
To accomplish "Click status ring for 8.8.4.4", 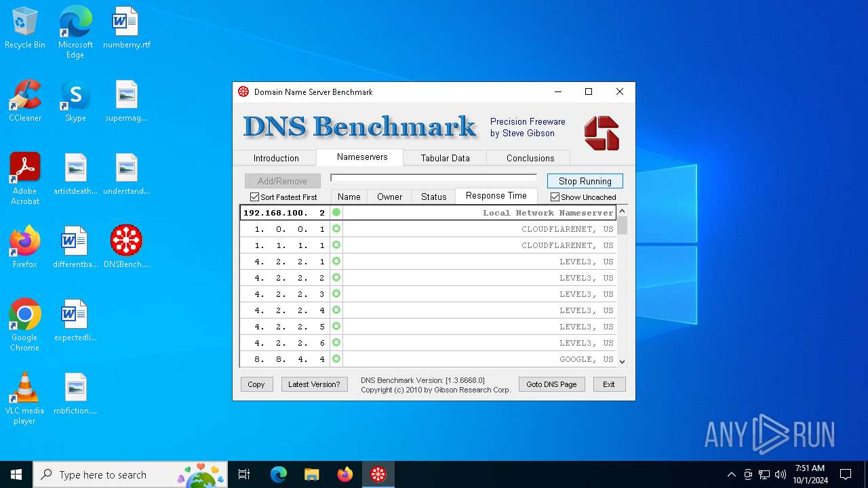I will [x=336, y=359].
